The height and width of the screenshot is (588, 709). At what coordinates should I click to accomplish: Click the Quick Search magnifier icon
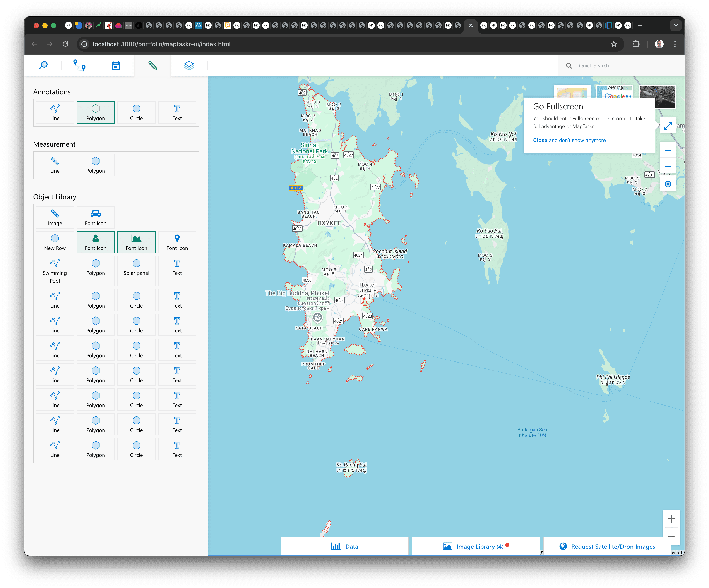click(x=569, y=65)
